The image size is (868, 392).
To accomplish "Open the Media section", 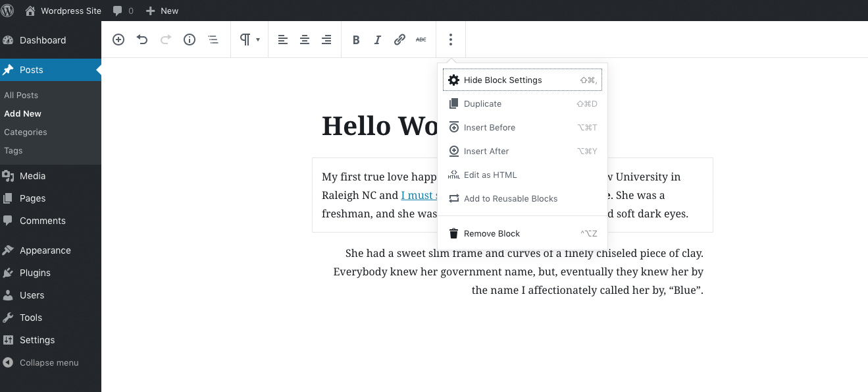I will (51, 176).
